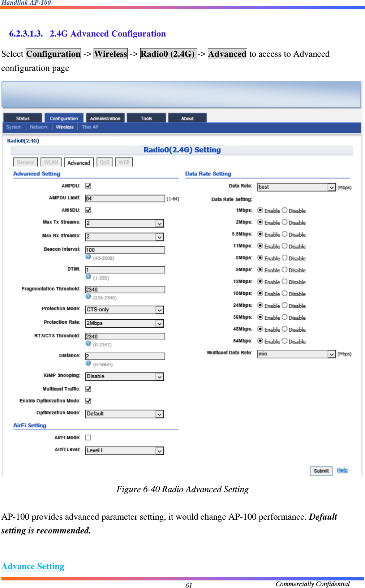Screen dimensions: 365x588
Task: Toggle the AMPDU checkbox
Action: (88, 186)
